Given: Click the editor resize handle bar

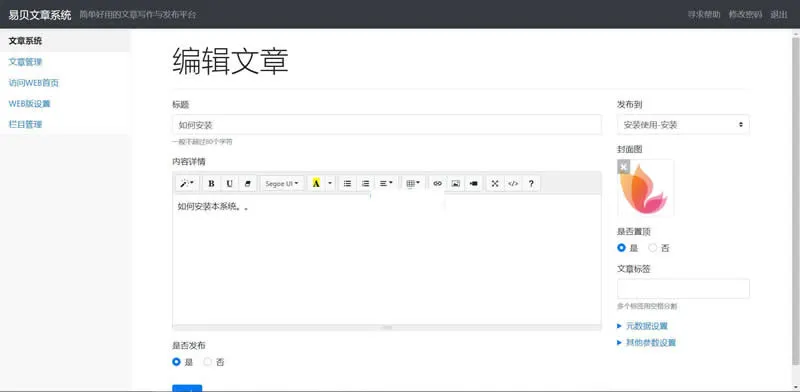Looking at the screenshot, I should [x=387, y=327].
